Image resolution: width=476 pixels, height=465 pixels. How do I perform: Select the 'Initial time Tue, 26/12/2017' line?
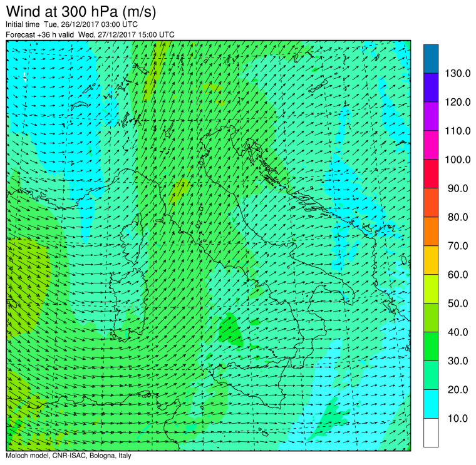71,24
